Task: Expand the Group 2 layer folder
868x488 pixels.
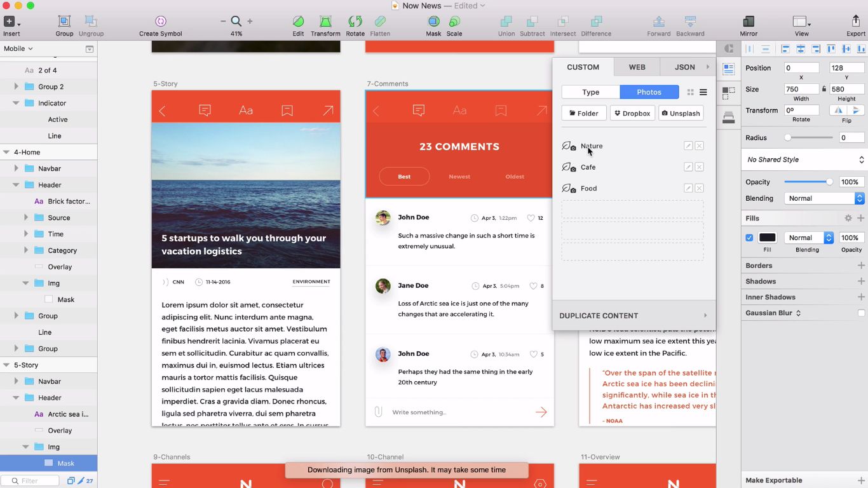Action: click(x=17, y=86)
